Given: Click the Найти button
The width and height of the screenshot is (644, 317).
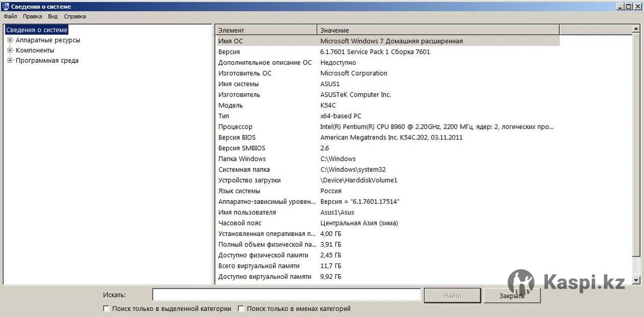Looking at the screenshot, I should [452, 296].
